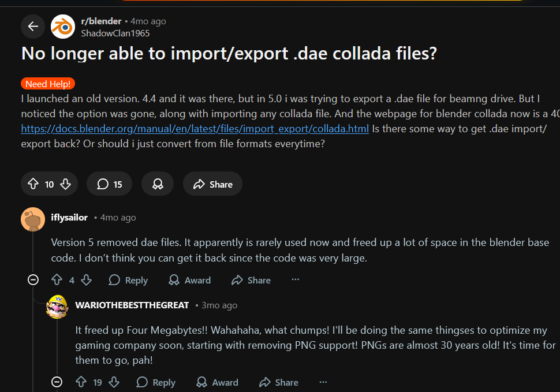The width and height of the screenshot is (560, 392).
Task: Give an award to the post
Action: pyautogui.click(x=158, y=184)
